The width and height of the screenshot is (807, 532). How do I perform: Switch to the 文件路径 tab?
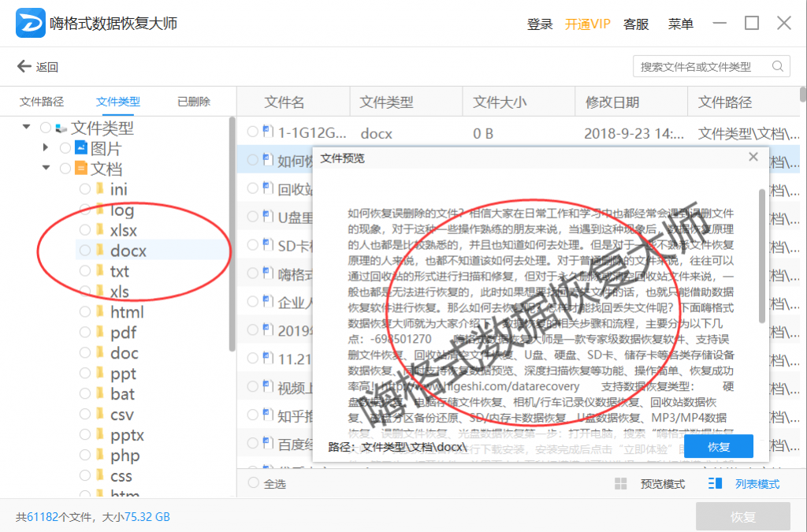[42, 102]
